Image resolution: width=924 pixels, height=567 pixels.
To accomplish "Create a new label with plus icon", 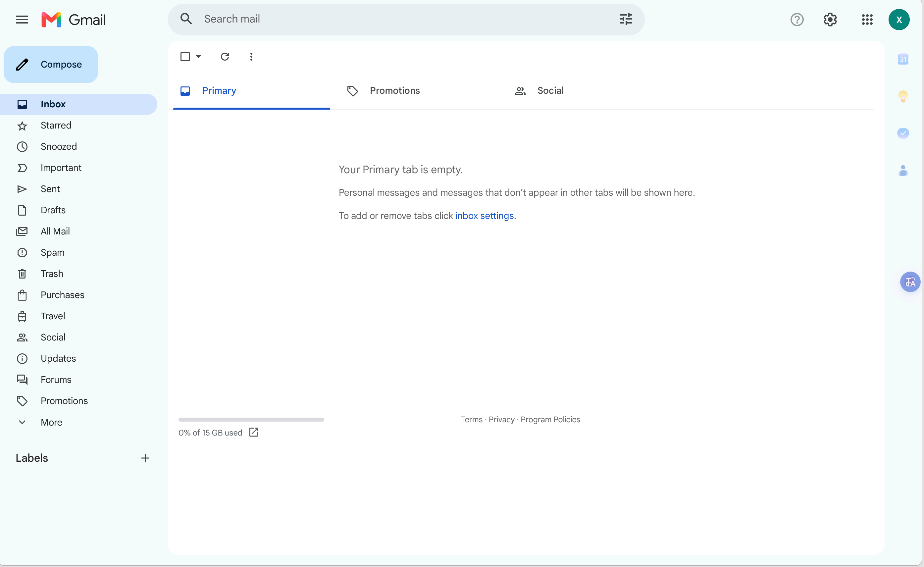I will click(x=145, y=458).
